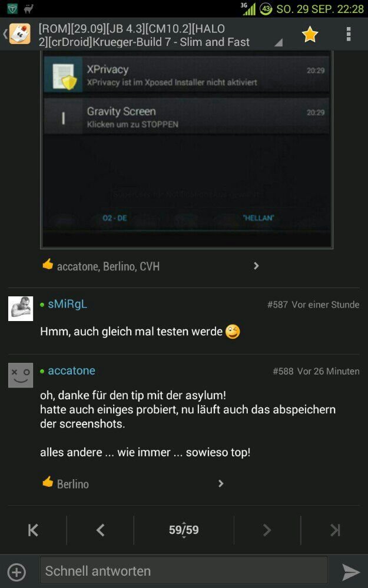Expand likes chevron next to Berlino

221,483
